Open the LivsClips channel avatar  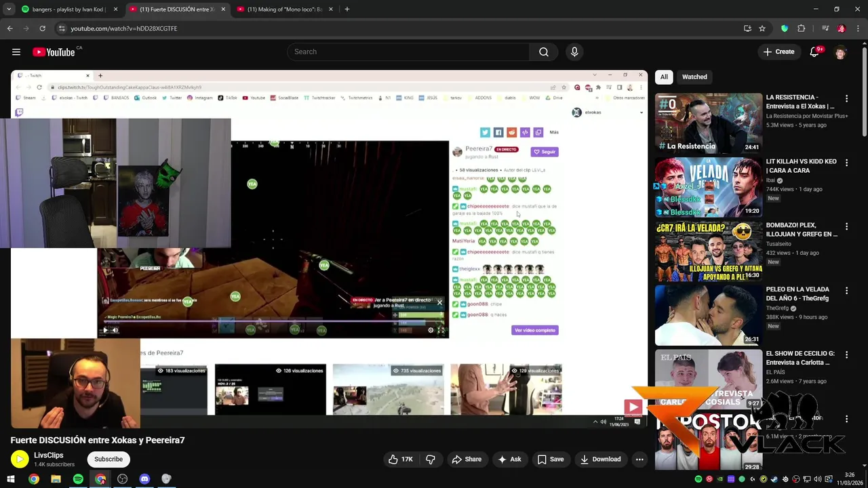(x=20, y=460)
